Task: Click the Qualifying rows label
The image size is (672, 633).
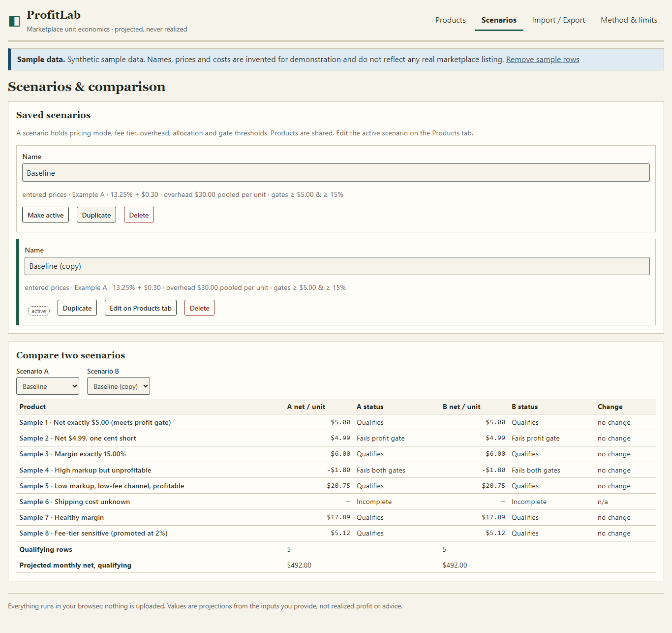Action: pyautogui.click(x=46, y=549)
